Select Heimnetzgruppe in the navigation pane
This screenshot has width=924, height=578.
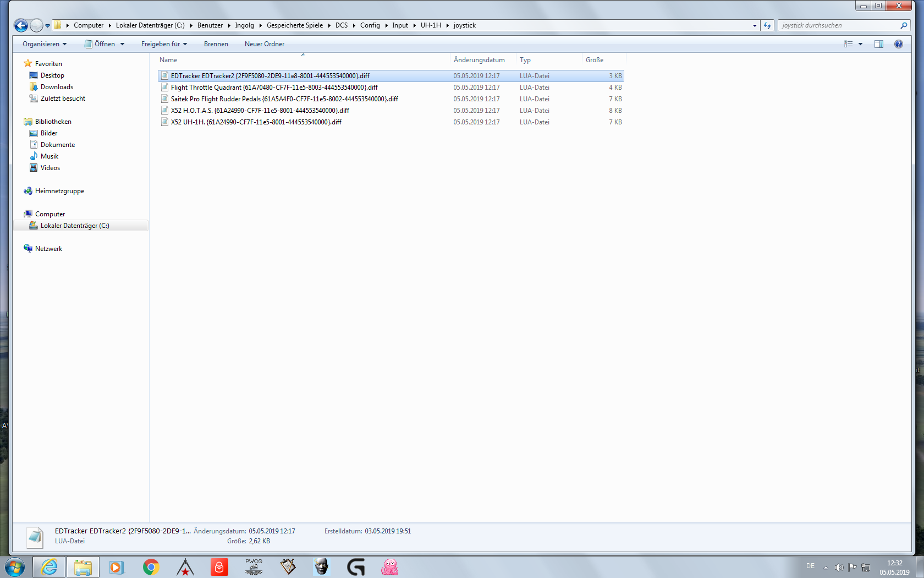click(59, 191)
